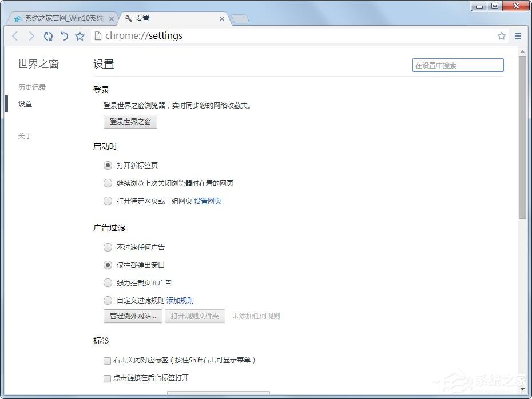The width and height of the screenshot is (532, 399).
Task: Select 强力拦截页面广告 ad filtering option
Action: pyautogui.click(x=108, y=282)
